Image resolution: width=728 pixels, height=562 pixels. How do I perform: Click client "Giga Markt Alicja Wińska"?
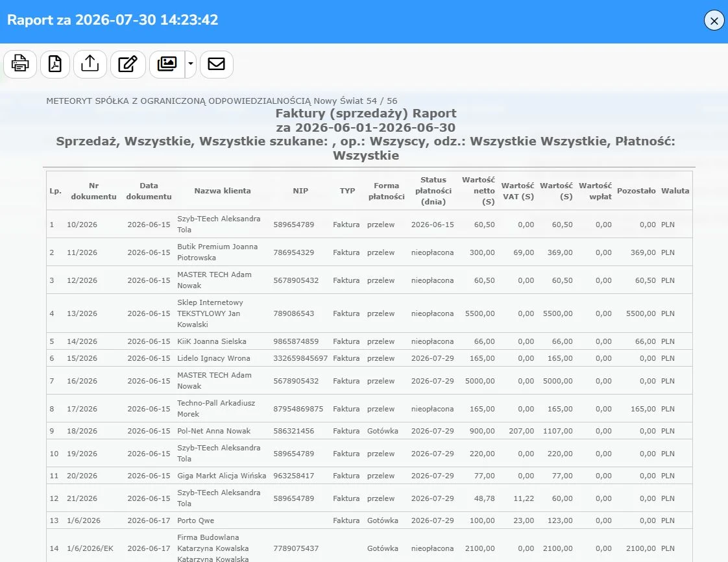[x=221, y=476]
